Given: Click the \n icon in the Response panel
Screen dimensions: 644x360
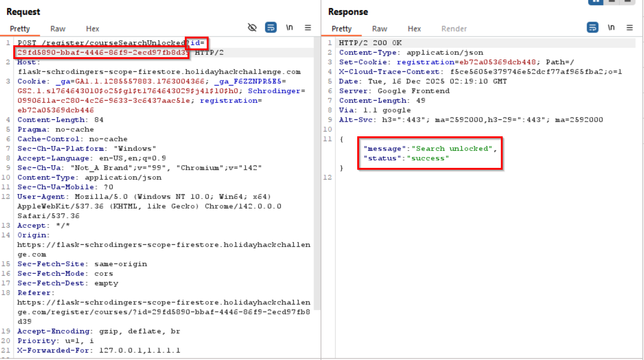Looking at the screenshot, I should tap(611, 28).
